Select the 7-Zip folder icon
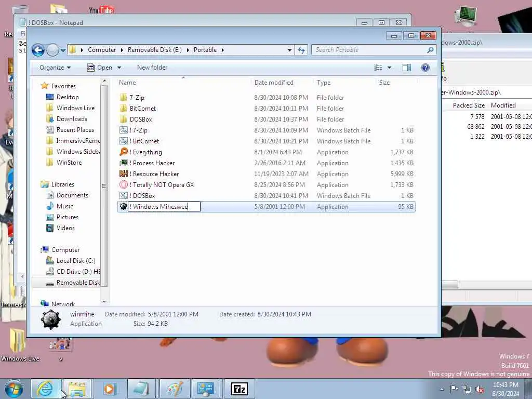532x399 pixels. point(123,98)
